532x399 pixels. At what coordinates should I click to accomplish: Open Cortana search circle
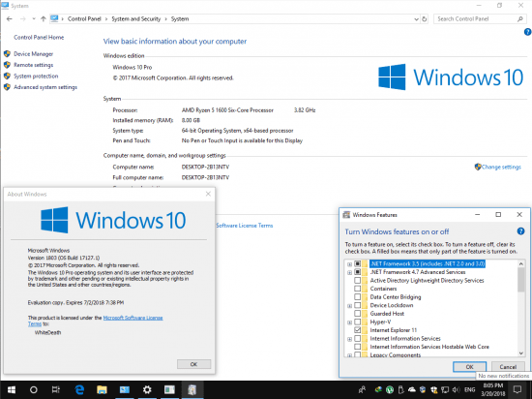click(33, 390)
